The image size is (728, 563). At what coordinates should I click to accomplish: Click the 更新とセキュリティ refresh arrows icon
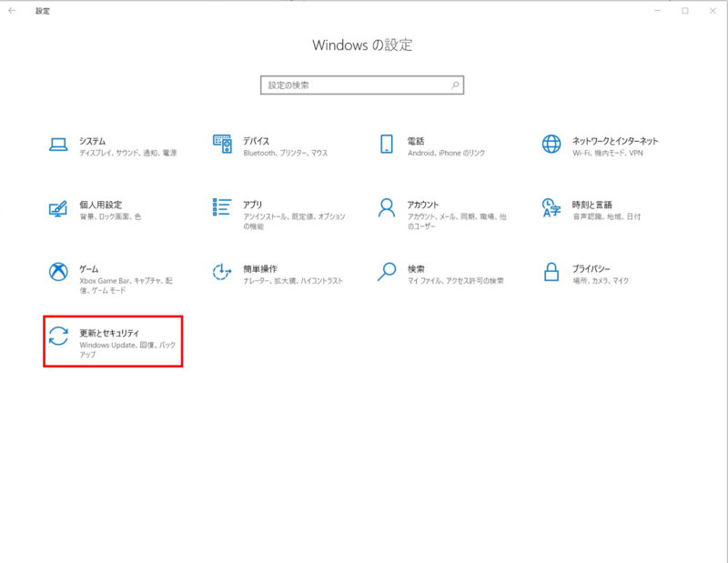[58, 336]
